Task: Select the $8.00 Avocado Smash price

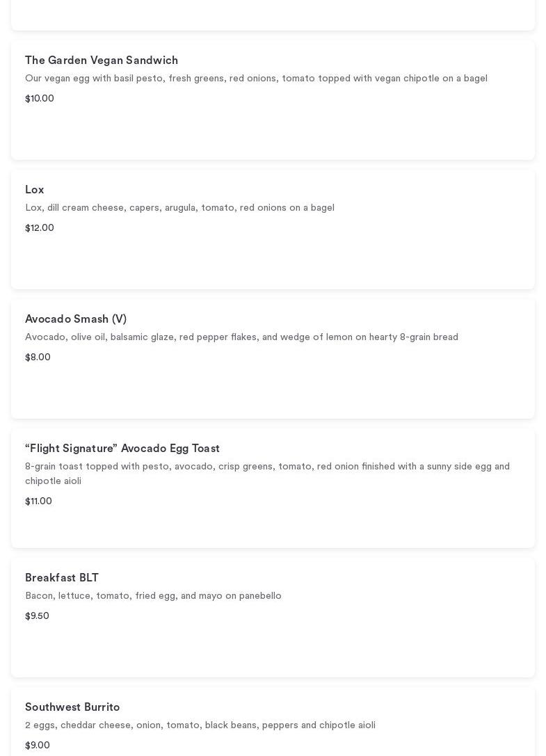Action: [38, 357]
